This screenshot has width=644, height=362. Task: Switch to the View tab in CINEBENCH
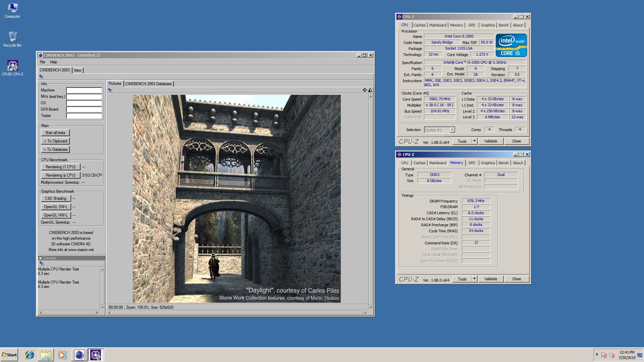[x=77, y=70]
